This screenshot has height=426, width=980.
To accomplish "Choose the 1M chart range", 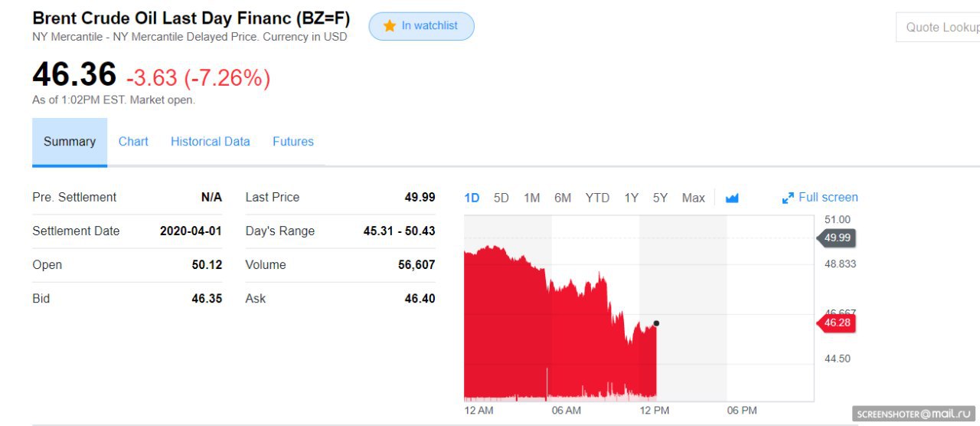I will [532, 198].
